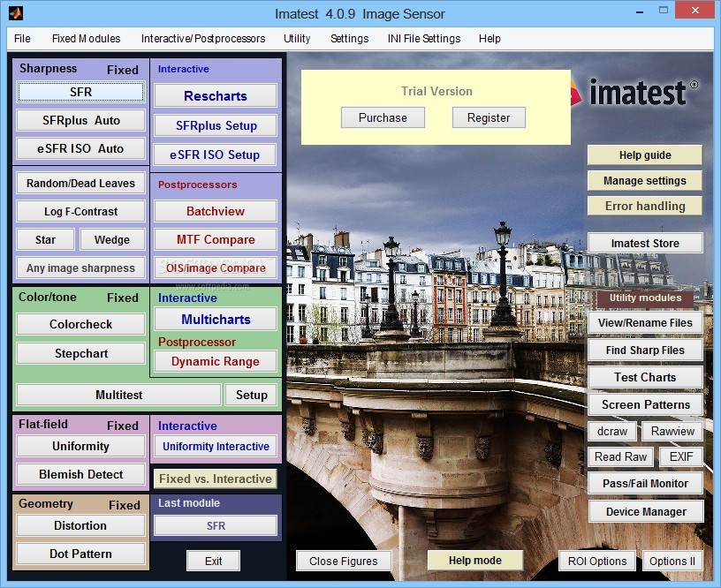Screen dimensions: 721x588
Task: Run Multitest
Action: click(119, 395)
